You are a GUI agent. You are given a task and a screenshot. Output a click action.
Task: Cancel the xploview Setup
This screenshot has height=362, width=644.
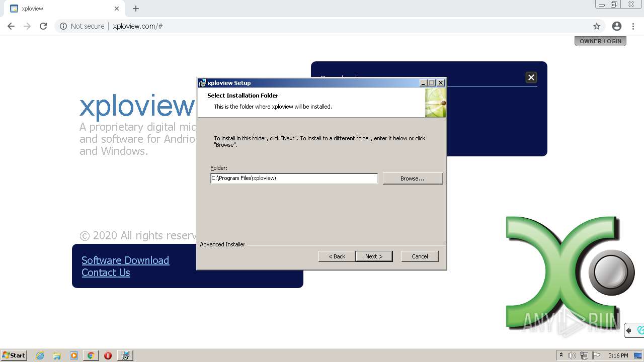pos(420,256)
